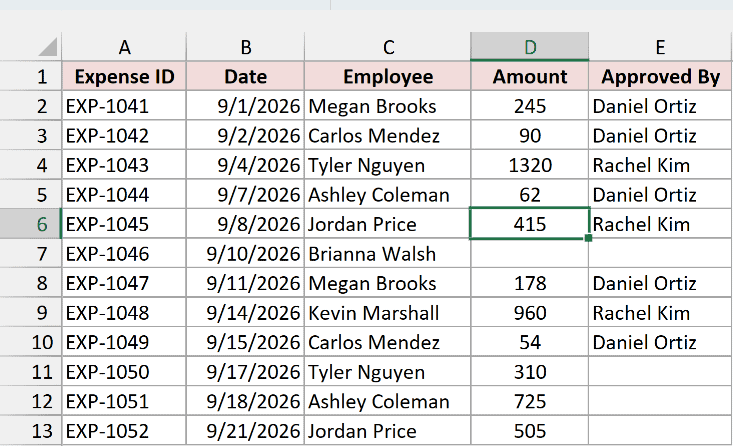
Task: Select cell containing EXP-1050
Action: [124, 372]
